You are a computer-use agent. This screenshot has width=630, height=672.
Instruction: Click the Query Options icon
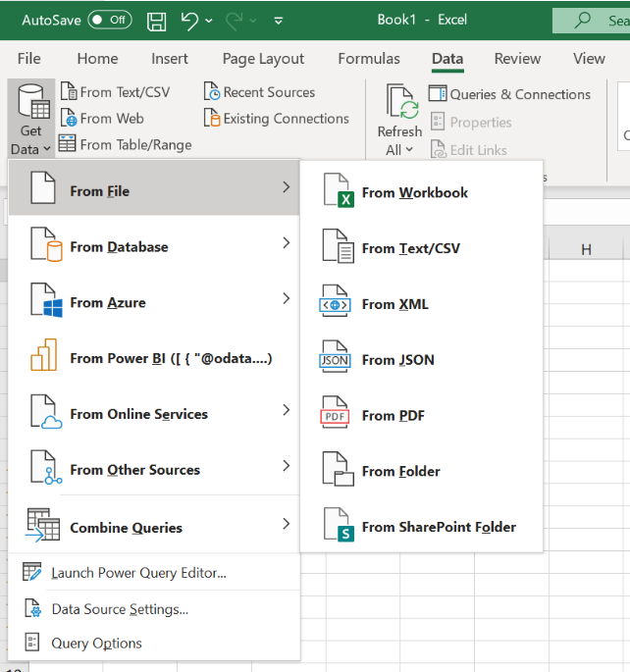(x=32, y=643)
